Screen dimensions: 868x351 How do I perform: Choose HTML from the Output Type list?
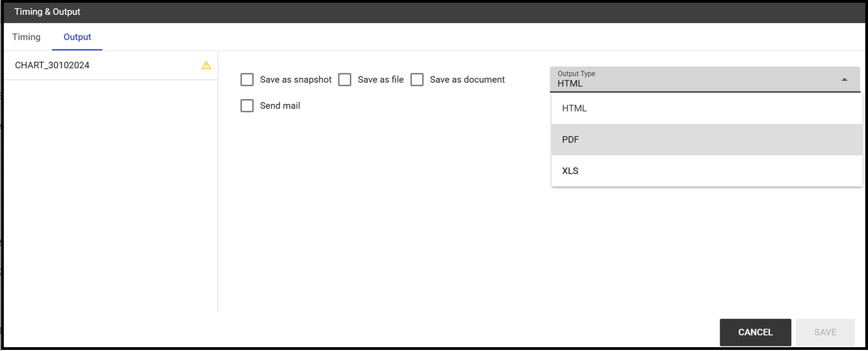[x=707, y=108]
